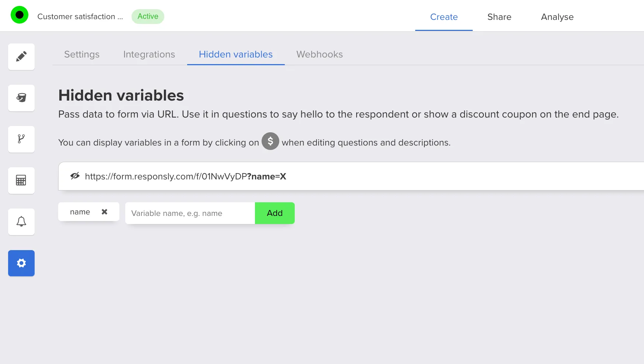The height and width of the screenshot is (364, 644).
Task: Open the paint bucket theme panel
Action: point(21,98)
